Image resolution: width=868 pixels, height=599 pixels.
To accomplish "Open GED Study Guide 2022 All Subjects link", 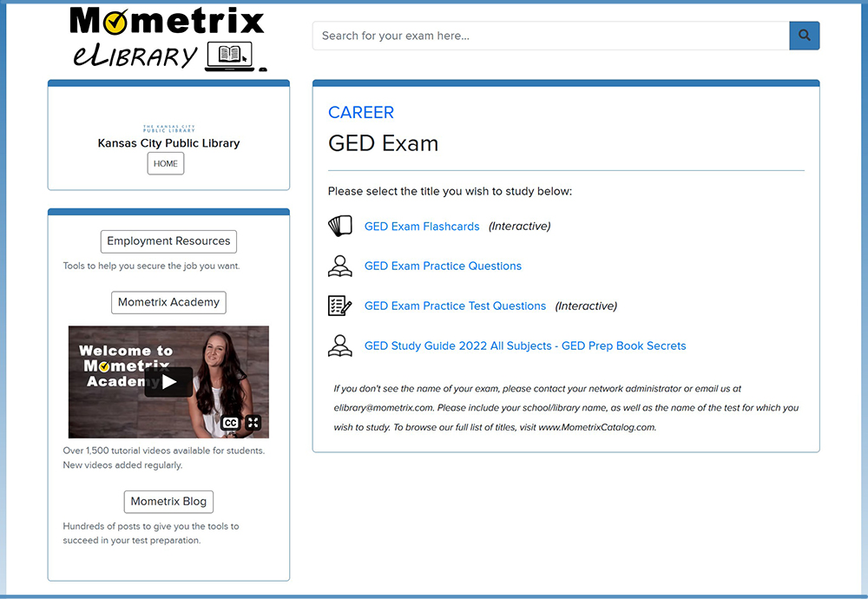I will tap(525, 346).
